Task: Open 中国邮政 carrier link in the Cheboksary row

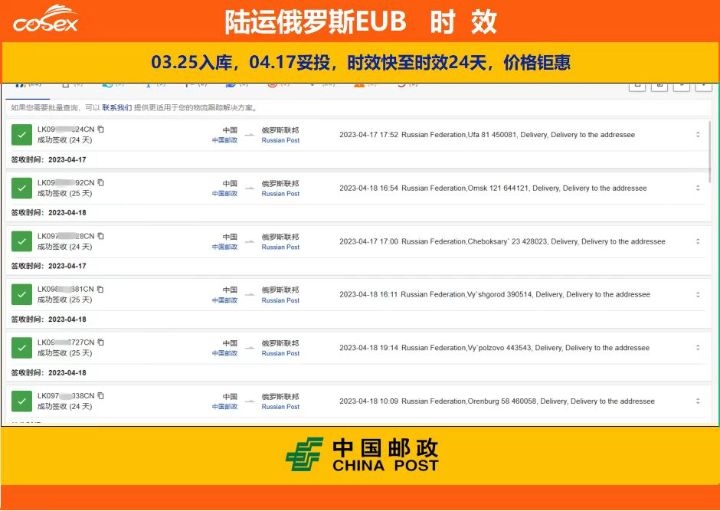Action: (225, 247)
